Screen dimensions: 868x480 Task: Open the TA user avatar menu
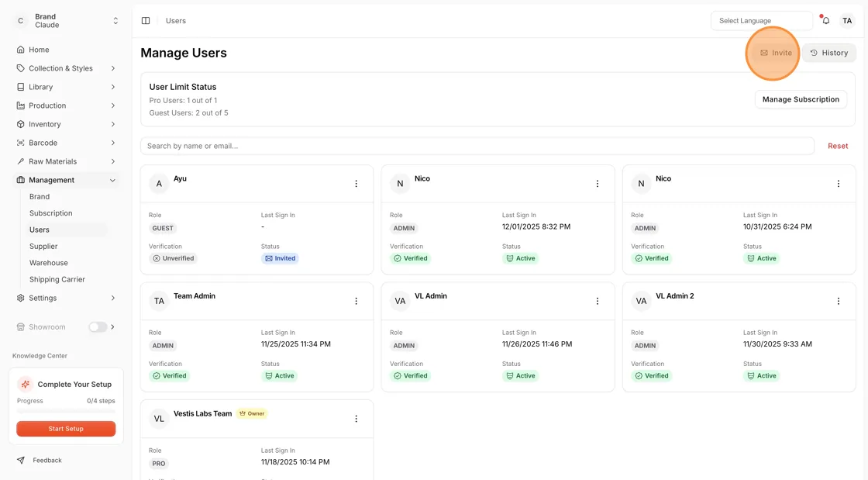(x=847, y=20)
